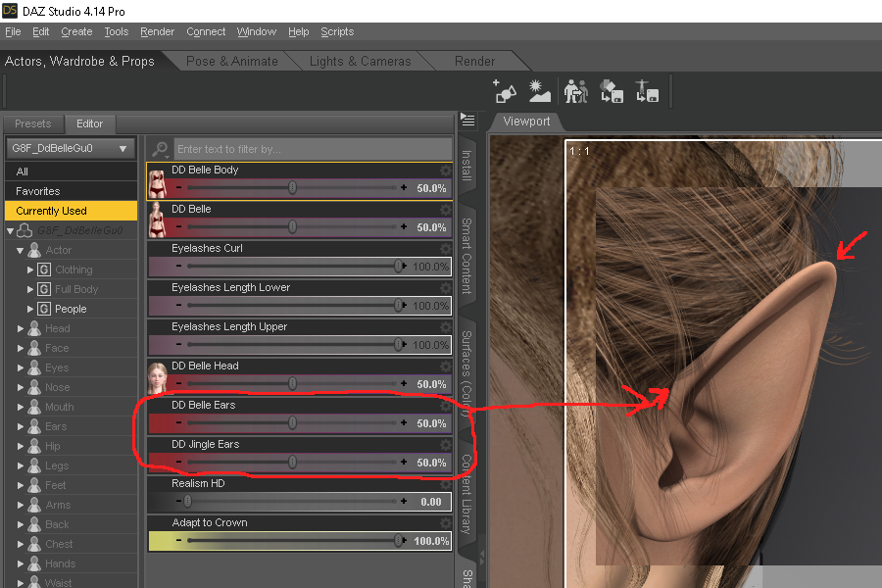Image resolution: width=882 pixels, height=588 pixels.
Task: Click the DD Belle Ears slider handle
Action: tap(292, 422)
